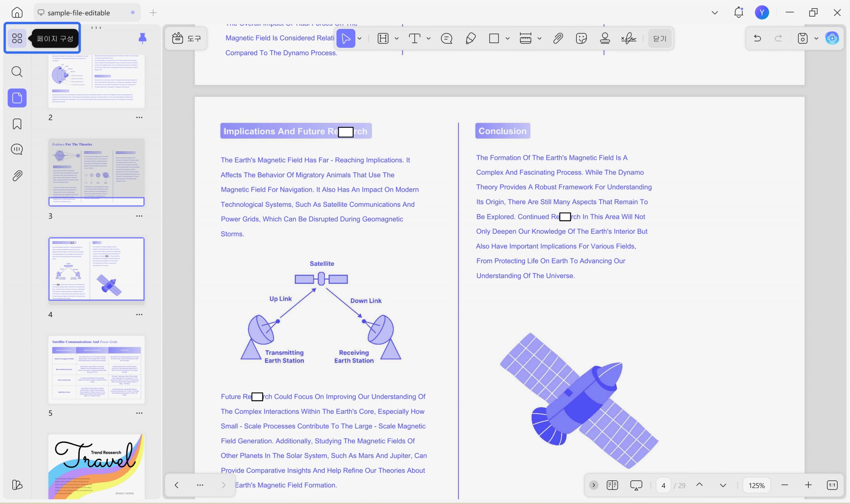Expand the measure tool dropdown

(539, 39)
